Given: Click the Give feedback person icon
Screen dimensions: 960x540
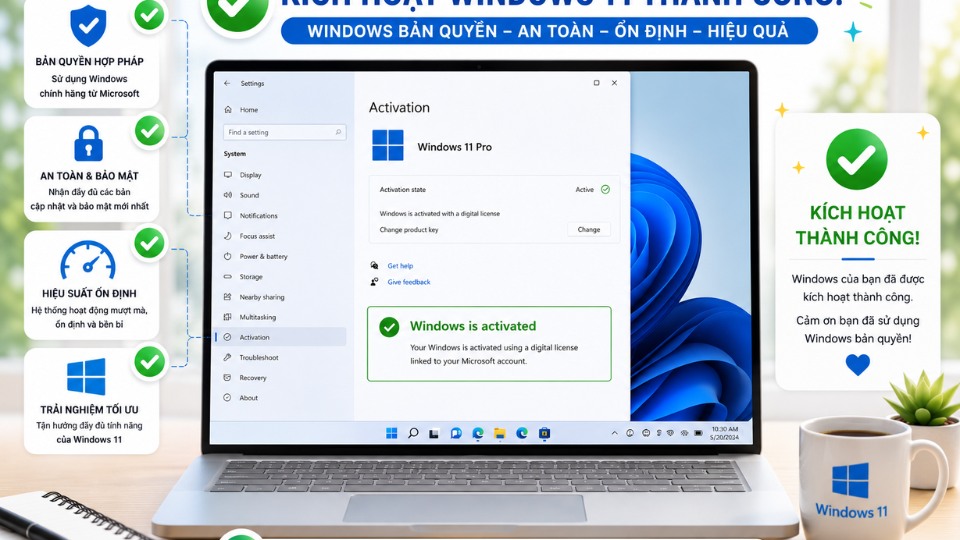Looking at the screenshot, I should pyautogui.click(x=374, y=282).
